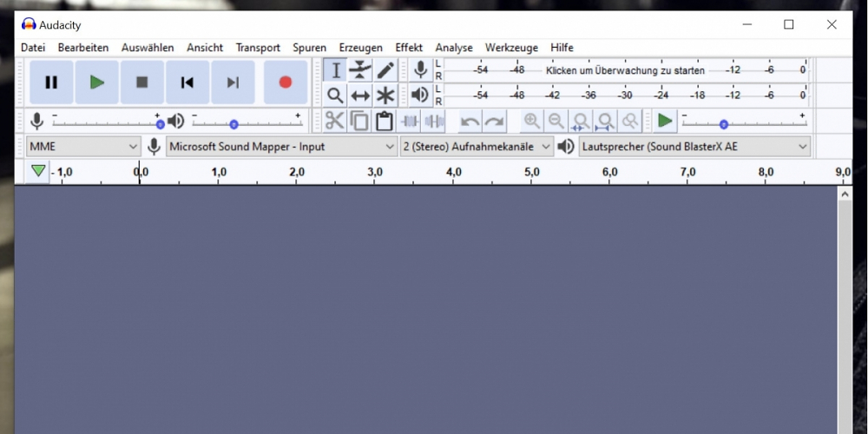Click the Zoom Out magnifier icon
The image size is (868, 434).
coord(556,121)
